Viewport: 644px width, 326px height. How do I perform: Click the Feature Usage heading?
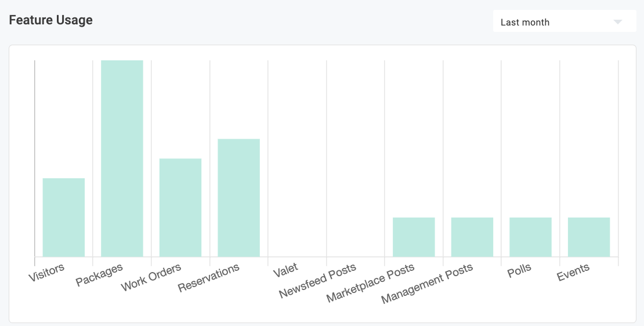(x=51, y=20)
